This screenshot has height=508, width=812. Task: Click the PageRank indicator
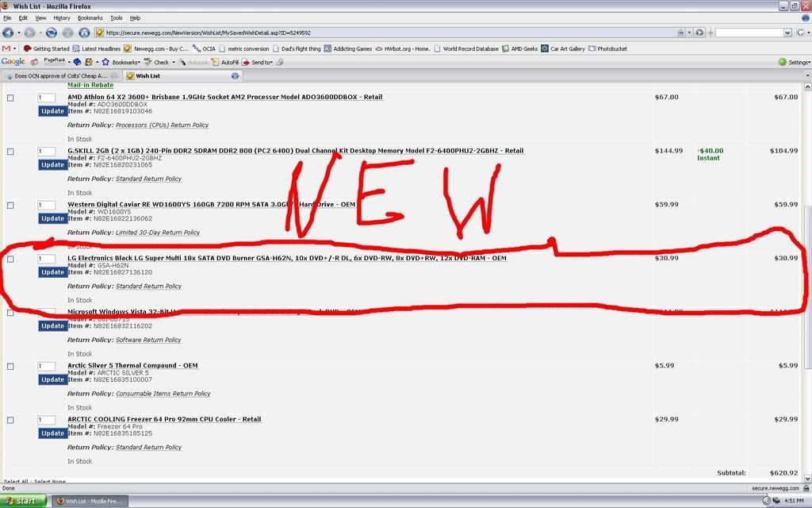[55, 61]
